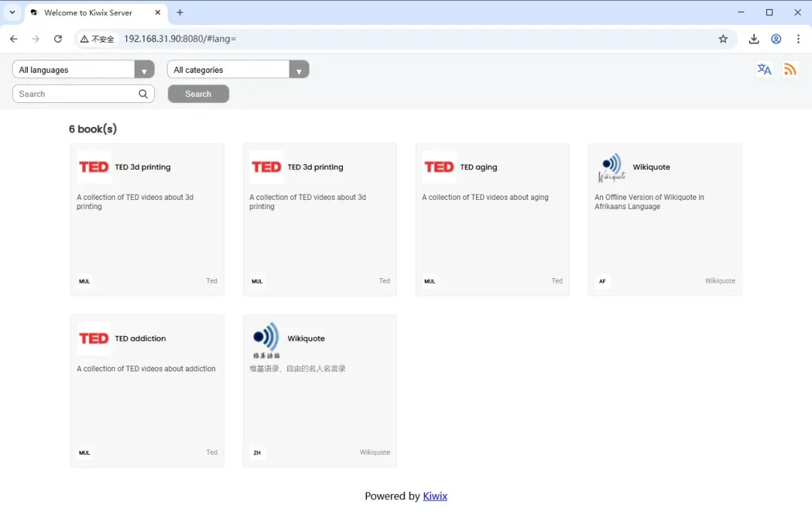
Task: Expand the All languages dropdown
Action: pyautogui.click(x=83, y=70)
